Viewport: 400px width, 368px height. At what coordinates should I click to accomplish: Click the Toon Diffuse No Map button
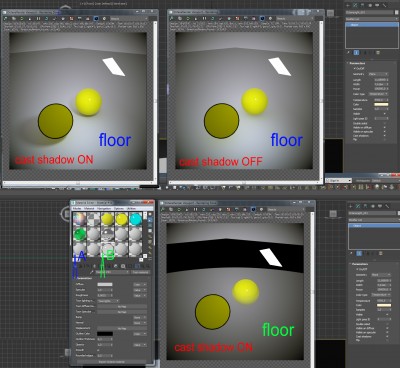click(122, 306)
